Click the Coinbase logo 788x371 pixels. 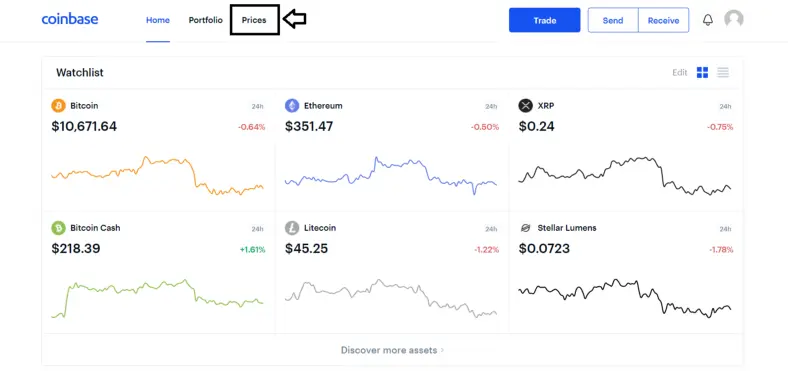coord(70,20)
